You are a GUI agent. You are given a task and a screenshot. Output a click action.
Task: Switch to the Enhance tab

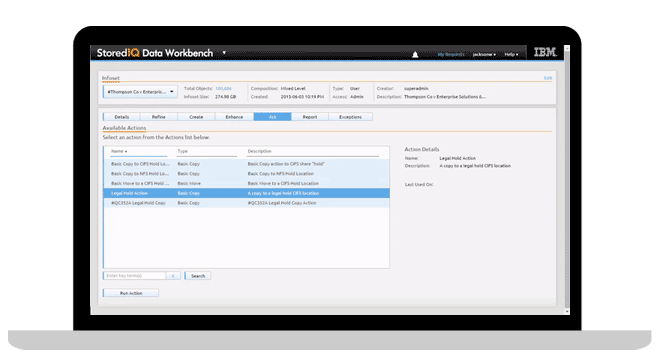pos(234,117)
